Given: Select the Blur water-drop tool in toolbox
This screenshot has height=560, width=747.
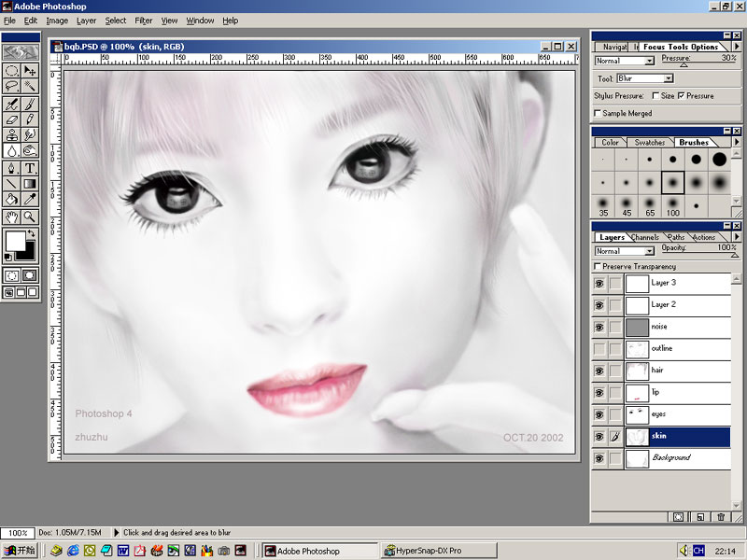Looking at the screenshot, I should click(12, 150).
